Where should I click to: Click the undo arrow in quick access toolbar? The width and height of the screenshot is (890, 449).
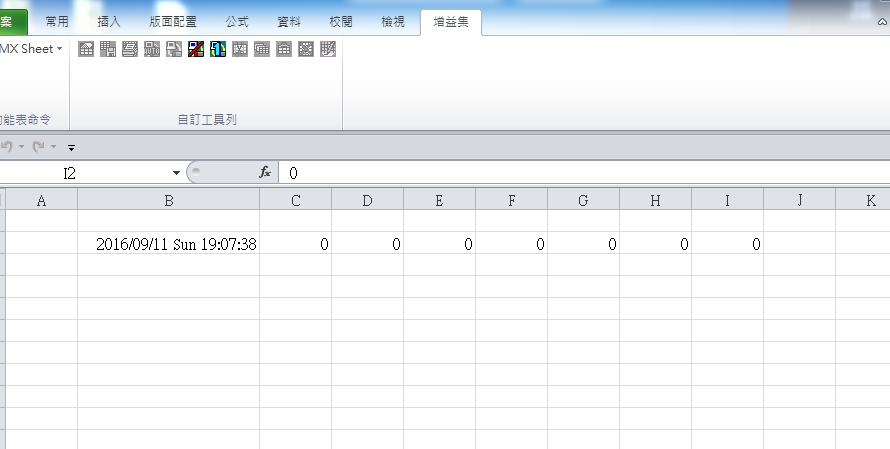6,147
